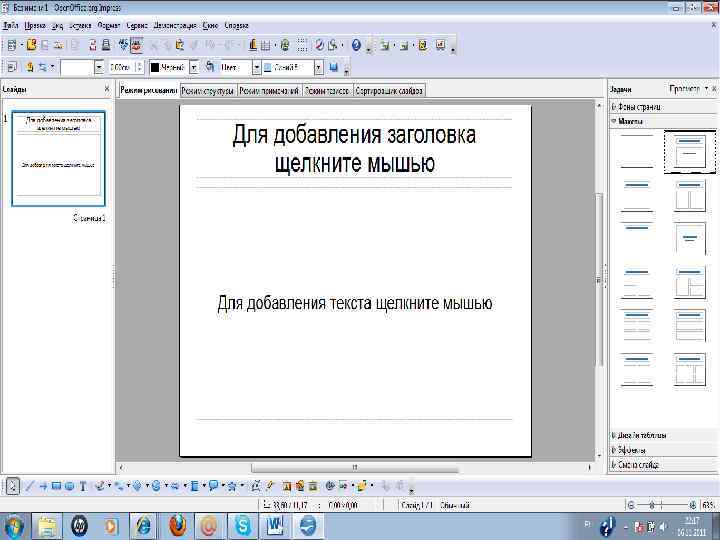Run the Spelling check icon
Image resolution: width=720 pixels, height=540 pixels.
tap(123, 45)
